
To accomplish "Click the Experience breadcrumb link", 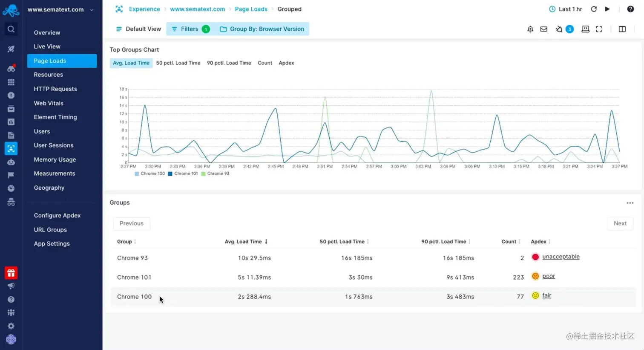I will coord(144,9).
